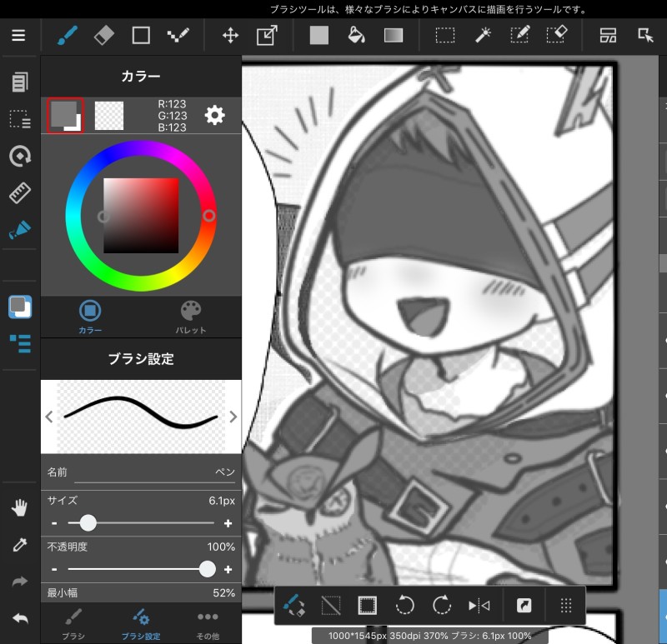Image resolution: width=667 pixels, height=644 pixels.
Task: Open the hamburger main menu
Action: pos(18,35)
